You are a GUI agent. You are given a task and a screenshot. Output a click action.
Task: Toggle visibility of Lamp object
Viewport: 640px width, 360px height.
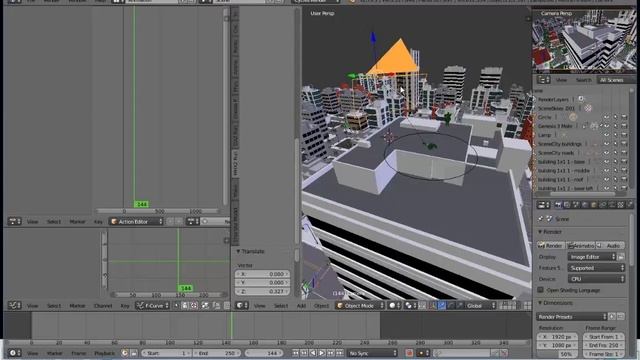click(607, 135)
